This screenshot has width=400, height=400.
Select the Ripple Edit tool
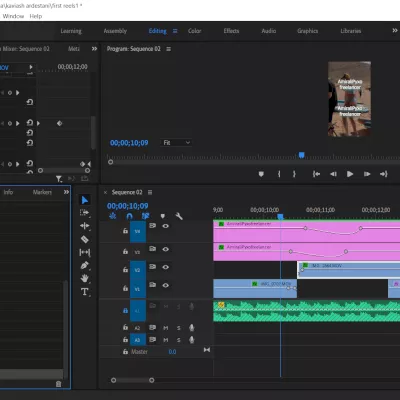[85, 226]
